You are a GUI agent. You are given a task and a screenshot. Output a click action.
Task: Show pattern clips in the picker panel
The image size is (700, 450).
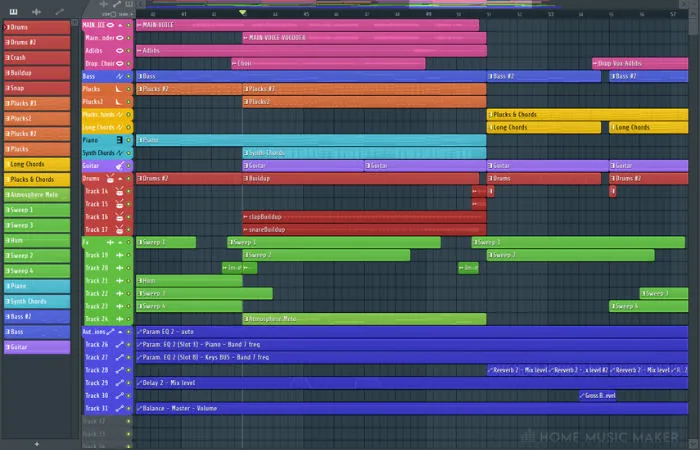pyautogui.click(x=13, y=12)
